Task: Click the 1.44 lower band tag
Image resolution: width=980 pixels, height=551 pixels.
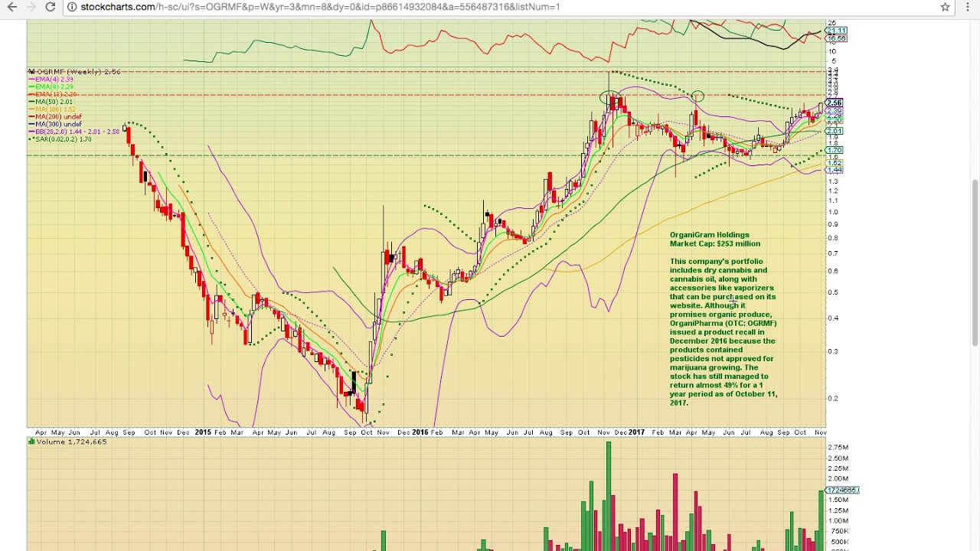Action: 834,170
